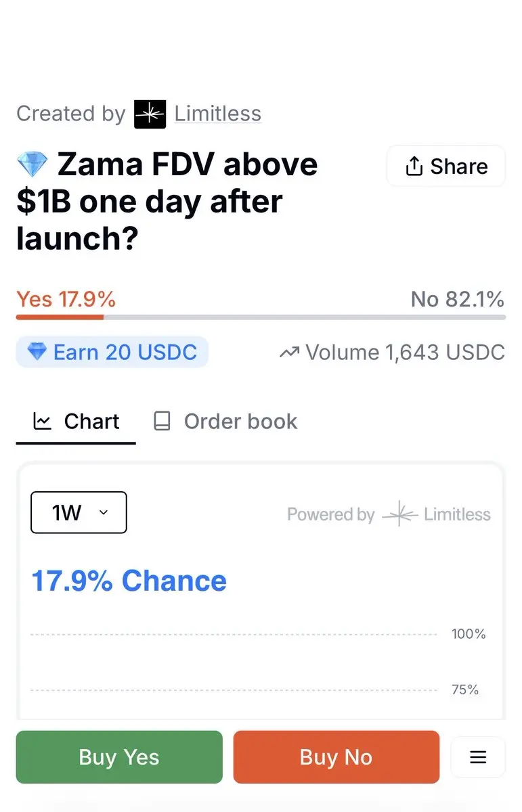Click the 17.9% Chance chart heading

pyautogui.click(x=129, y=581)
